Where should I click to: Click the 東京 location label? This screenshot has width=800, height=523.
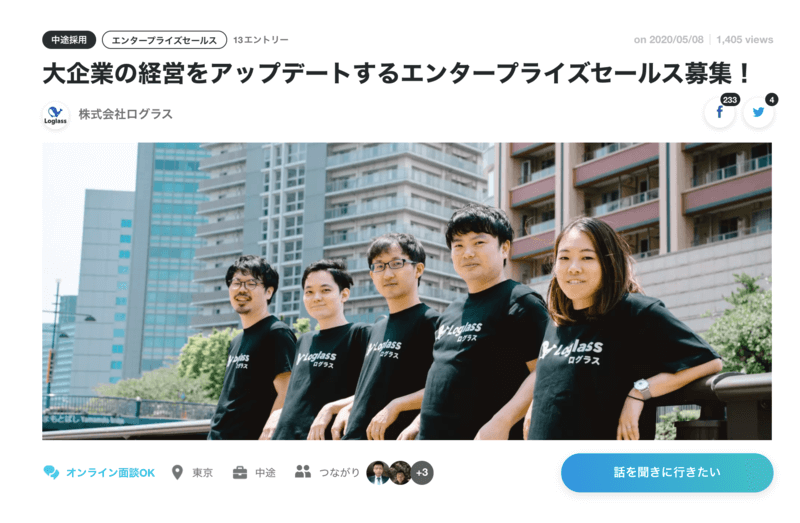point(202,473)
